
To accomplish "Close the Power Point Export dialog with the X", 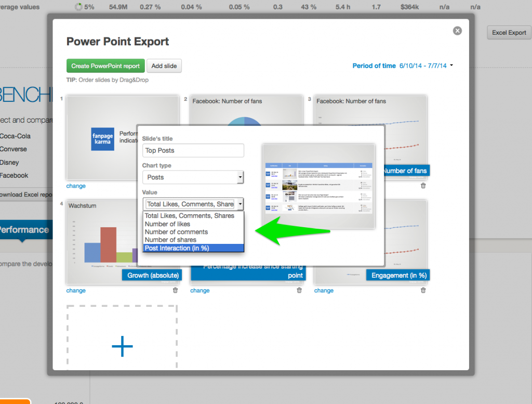I will pos(457,31).
